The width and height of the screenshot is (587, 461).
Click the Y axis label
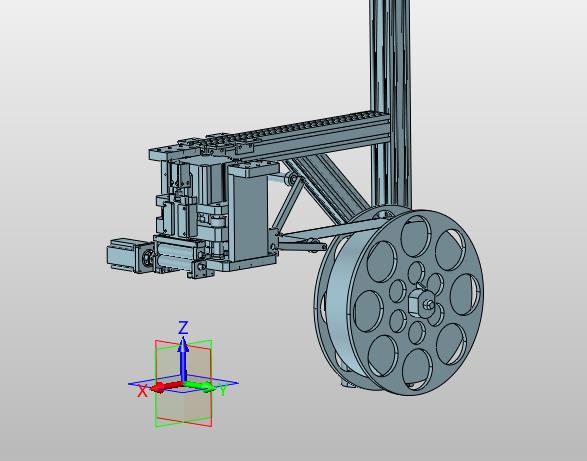tap(223, 391)
